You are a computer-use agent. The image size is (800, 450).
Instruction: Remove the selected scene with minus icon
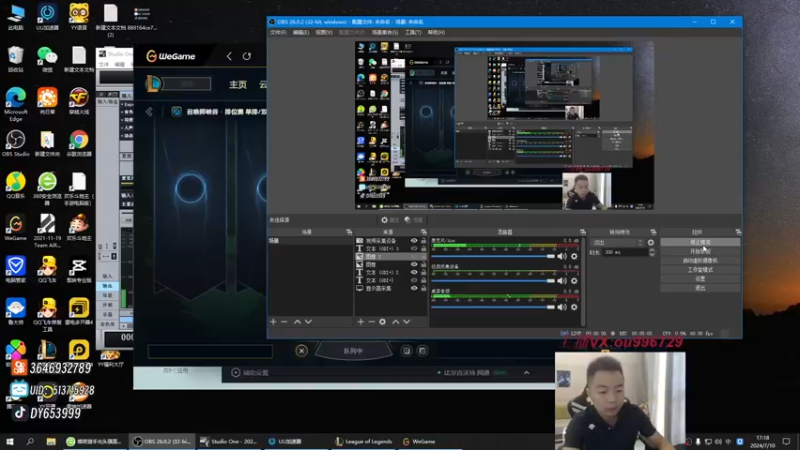click(284, 322)
